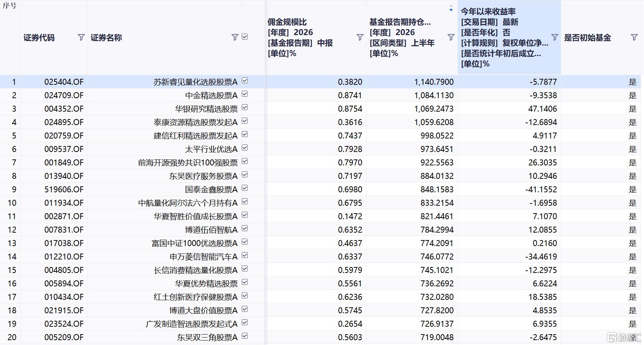The height and width of the screenshot is (345, 644).
Task: Click commission ratio value 0.3820
Action: click(x=350, y=82)
